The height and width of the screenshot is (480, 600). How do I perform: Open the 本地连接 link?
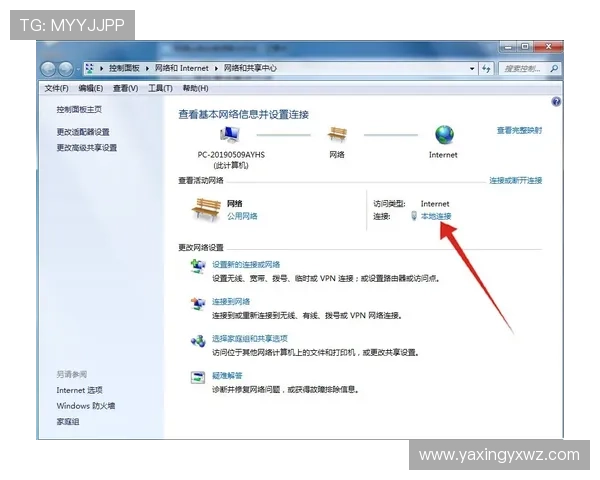(x=436, y=216)
